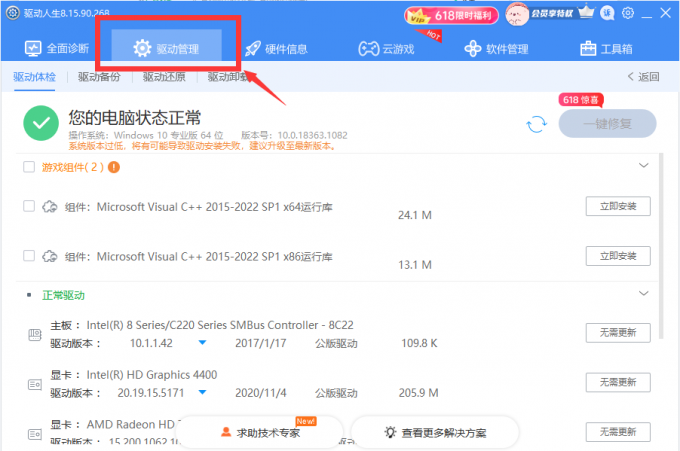Click the 一键修复 button

[607, 124]
